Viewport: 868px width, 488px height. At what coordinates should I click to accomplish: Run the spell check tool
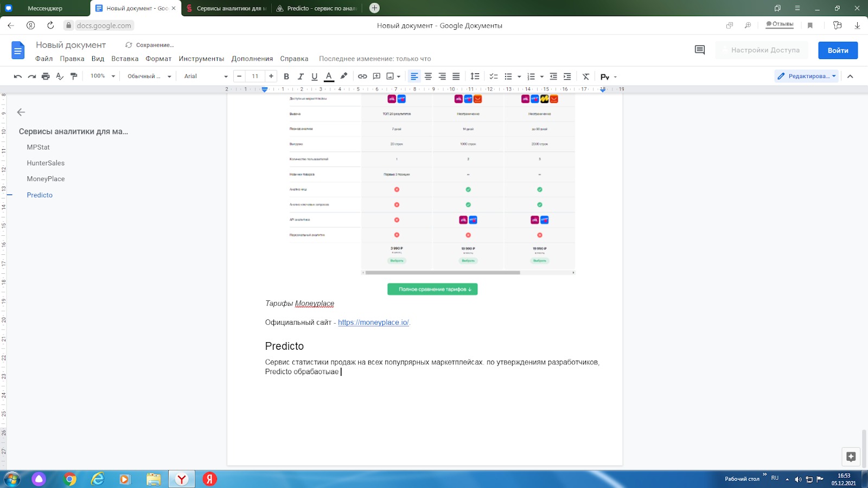(60, 76)
